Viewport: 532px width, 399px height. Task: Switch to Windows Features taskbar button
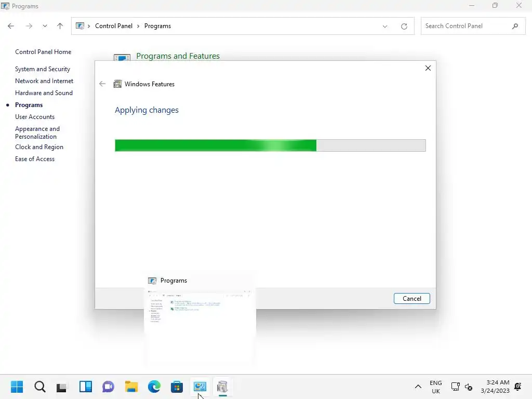pyautogui.click(x=222, y=387)
